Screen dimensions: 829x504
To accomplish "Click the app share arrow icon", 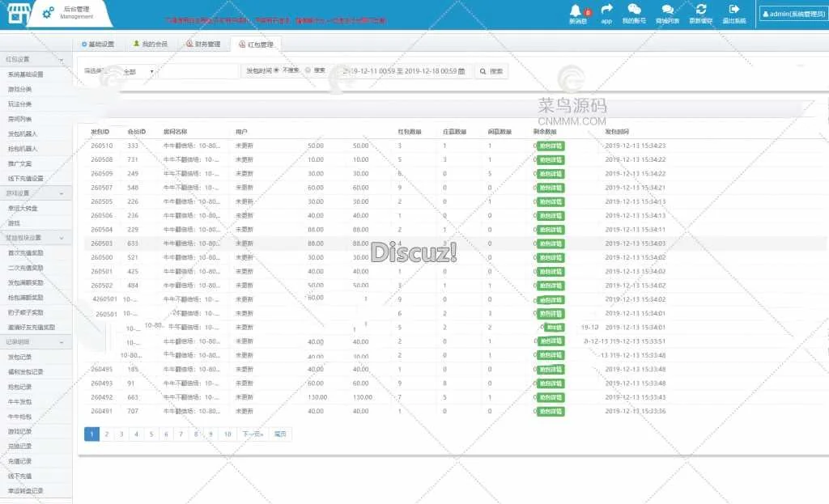I will click(606, 11).
